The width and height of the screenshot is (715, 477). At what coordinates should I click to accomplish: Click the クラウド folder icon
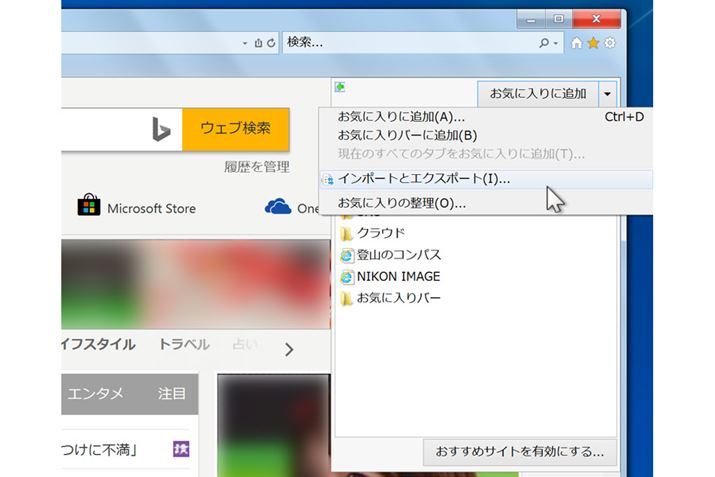346,234
